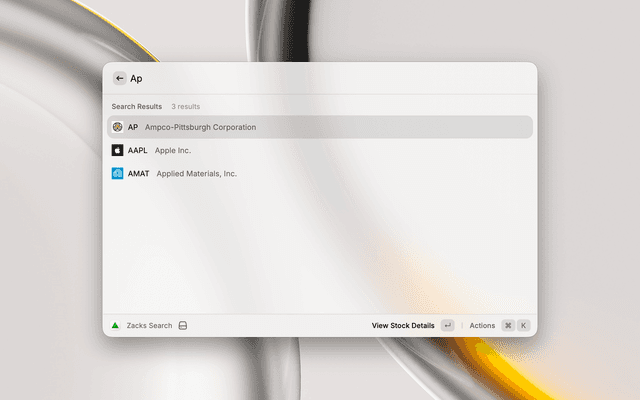The height and width of the screenshot is (400, 640).
Task: Click the storage drive icon beside Zacks Search
Action: tap(183, 325)
